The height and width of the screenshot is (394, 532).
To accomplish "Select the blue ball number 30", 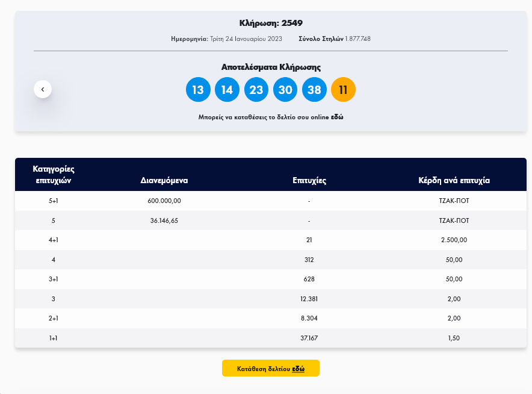I will tap(285, 90).
